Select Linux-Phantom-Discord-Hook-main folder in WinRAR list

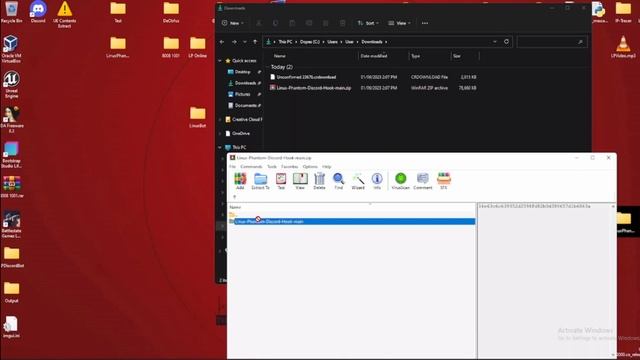(x=352, y=221)
